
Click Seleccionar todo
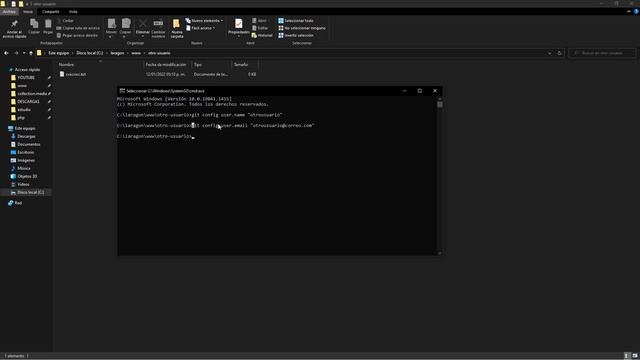(296, 20)
